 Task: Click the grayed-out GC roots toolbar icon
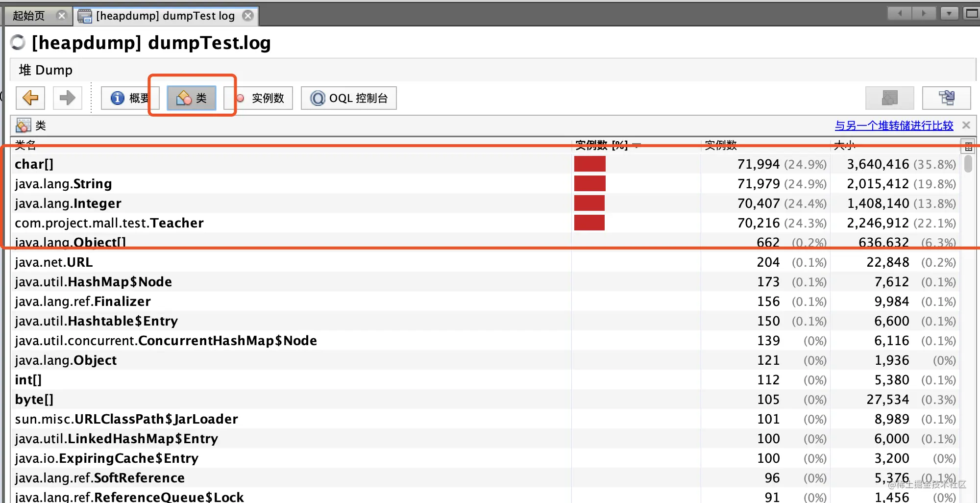click(889, 98)
